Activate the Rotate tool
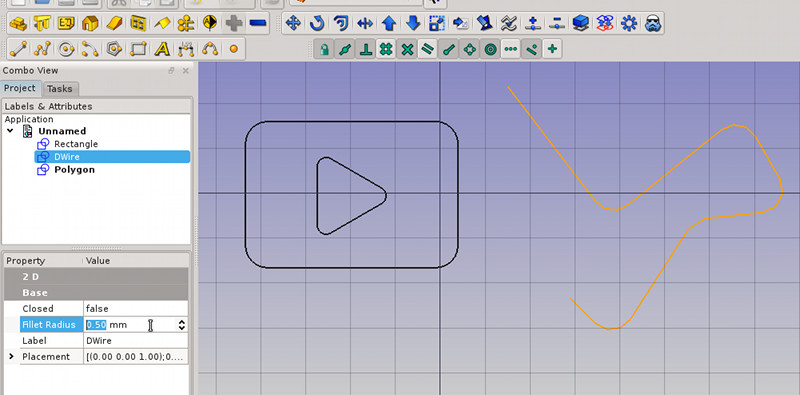The height and width of the screenshot is (395, 800). [317, 23]
